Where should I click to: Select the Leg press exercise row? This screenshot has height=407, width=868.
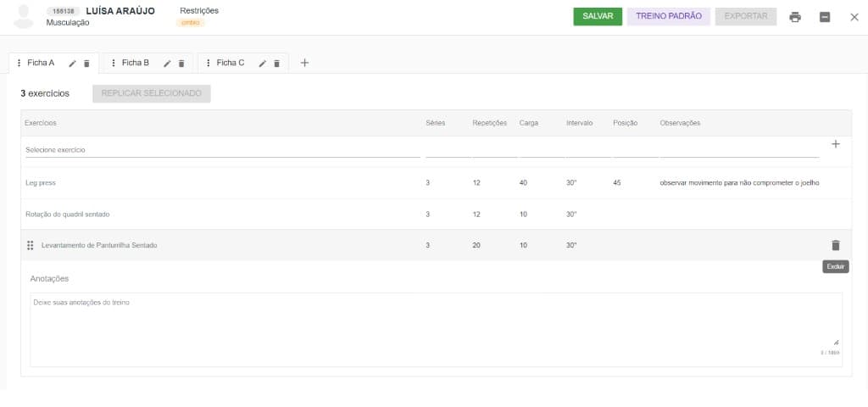pyautogui.click(x=437, y=183)
